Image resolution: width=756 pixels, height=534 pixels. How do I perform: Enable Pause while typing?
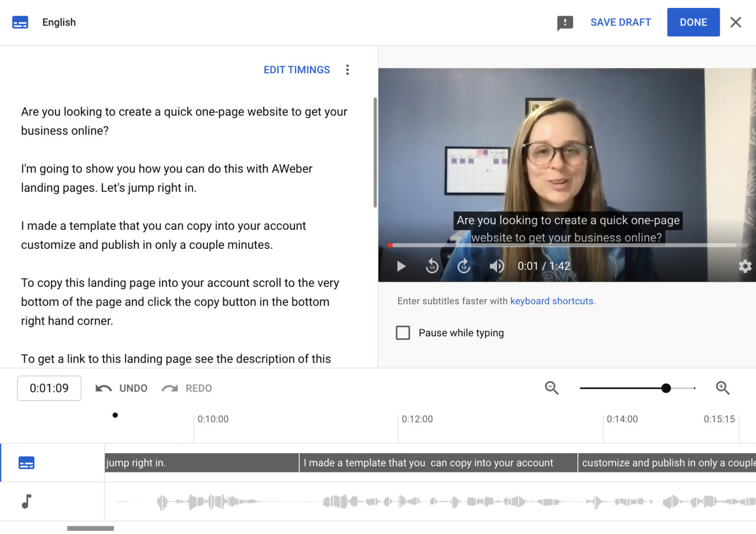pos(403,333)
